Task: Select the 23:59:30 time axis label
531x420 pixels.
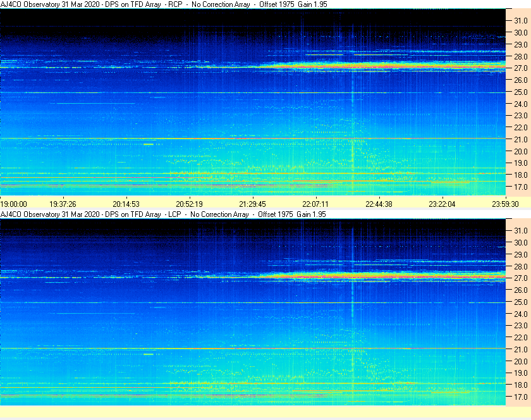Action: pyautogui.click(x=505, y=204)
